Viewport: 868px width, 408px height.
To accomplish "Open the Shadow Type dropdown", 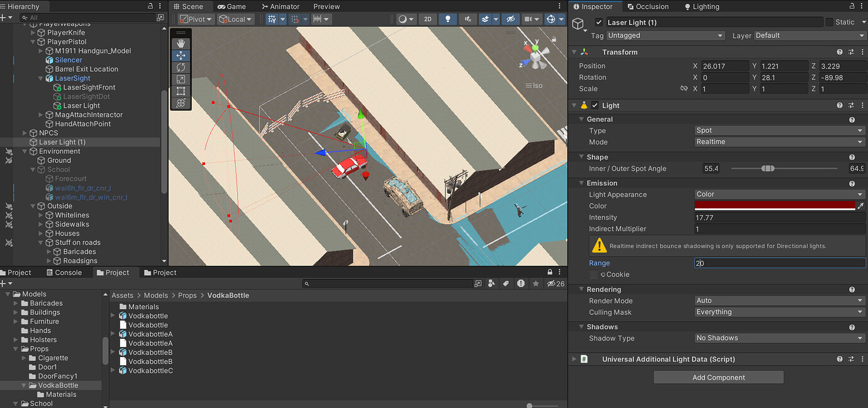I will pyautogui.click(x=779, y=338).
